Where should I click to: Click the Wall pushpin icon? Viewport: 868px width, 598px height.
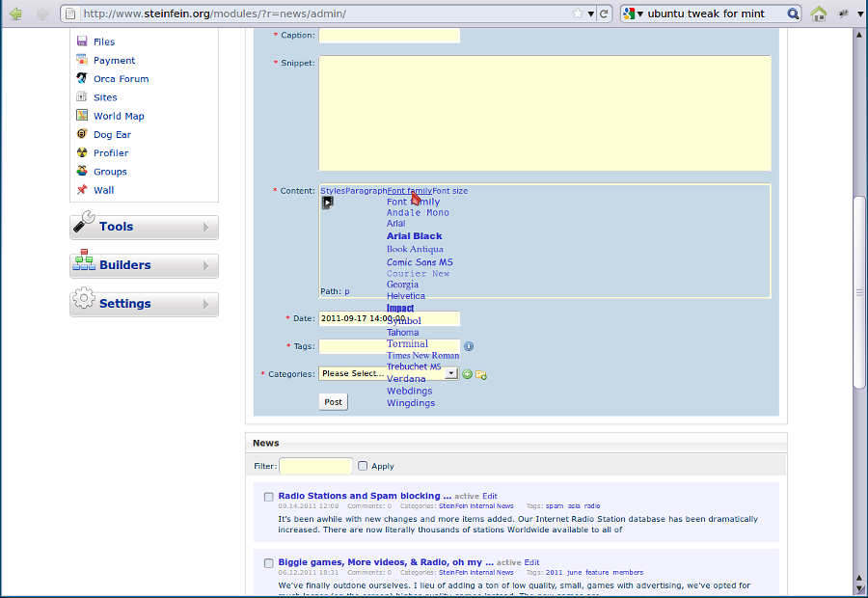coord(83,190)
